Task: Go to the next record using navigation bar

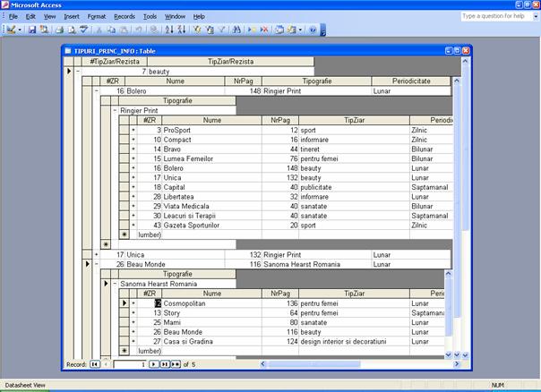Action: coord(153,365)
